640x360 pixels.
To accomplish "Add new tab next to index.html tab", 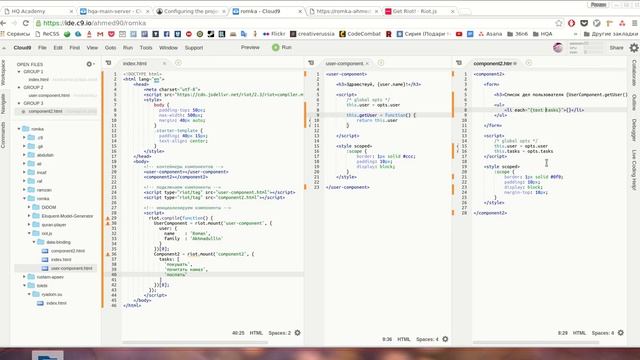I will [178, 63].
